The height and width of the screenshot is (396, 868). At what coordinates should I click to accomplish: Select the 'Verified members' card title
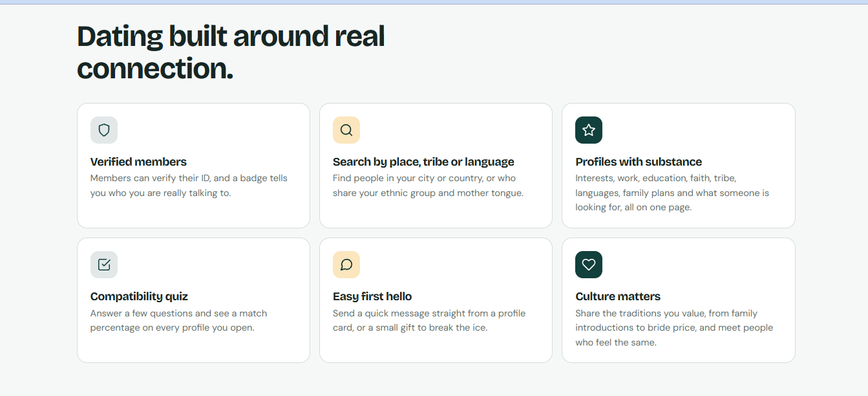(138, 162)
